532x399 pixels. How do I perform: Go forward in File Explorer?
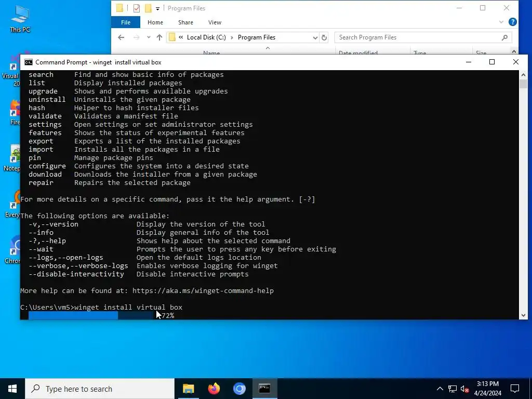click(x=137, y=37)
